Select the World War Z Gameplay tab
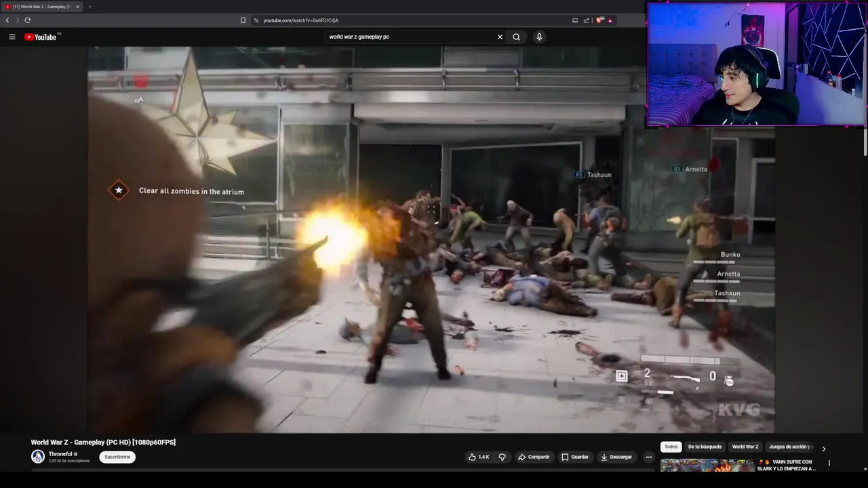 coord(41,7)
